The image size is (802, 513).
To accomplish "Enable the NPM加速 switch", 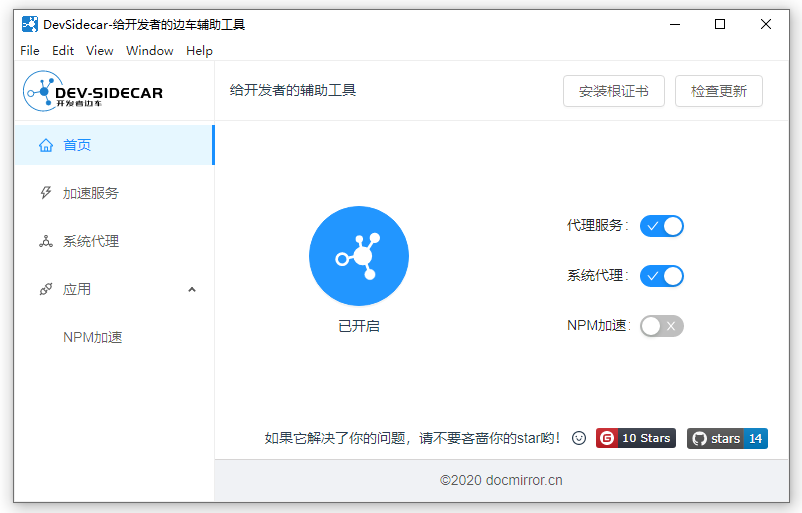I will click(662, 326).
